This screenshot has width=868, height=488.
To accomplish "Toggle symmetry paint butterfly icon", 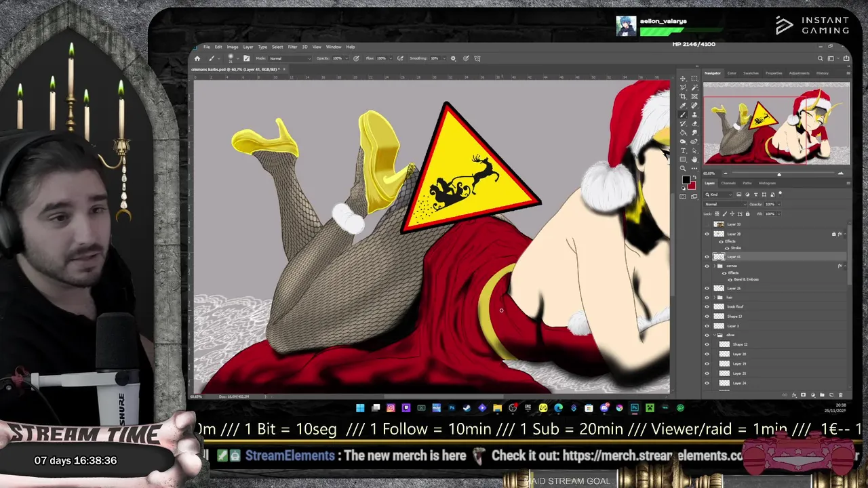I will click(x=477, y=58).
